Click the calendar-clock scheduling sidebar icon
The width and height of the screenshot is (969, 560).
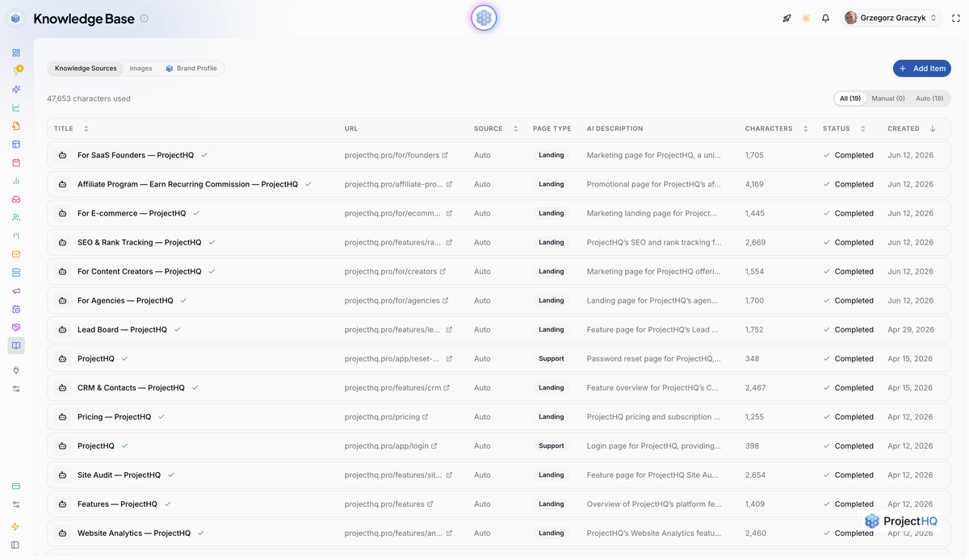(x=16, y=309)
